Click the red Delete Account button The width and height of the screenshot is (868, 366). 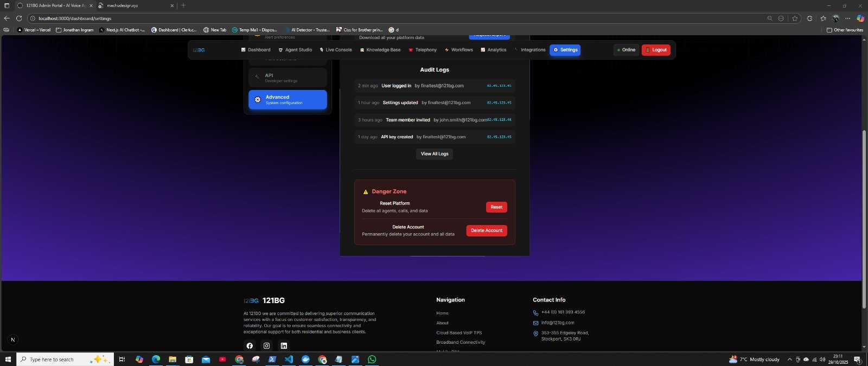(487, 230)
